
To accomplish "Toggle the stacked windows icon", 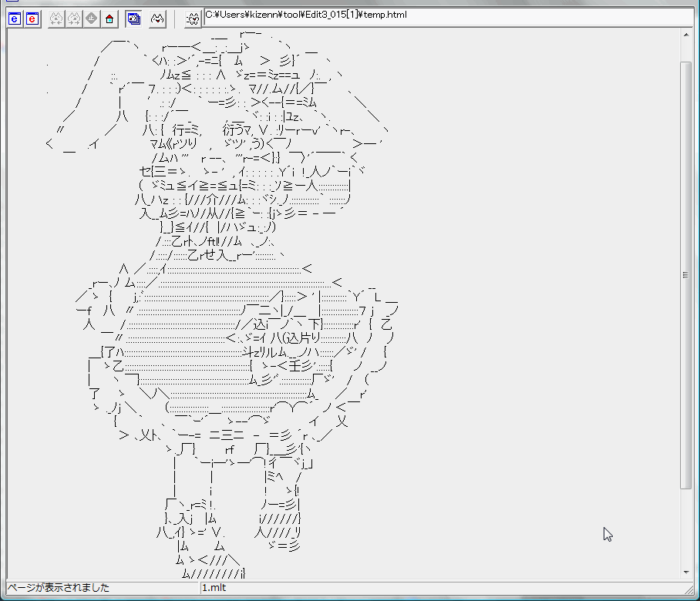I will tap(133, 18).
